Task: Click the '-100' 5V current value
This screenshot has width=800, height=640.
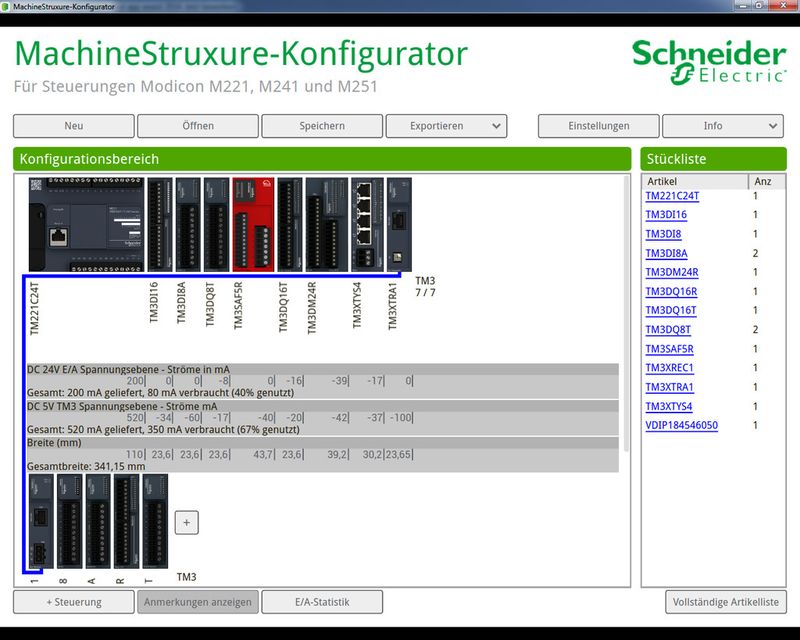Action: 401,417
